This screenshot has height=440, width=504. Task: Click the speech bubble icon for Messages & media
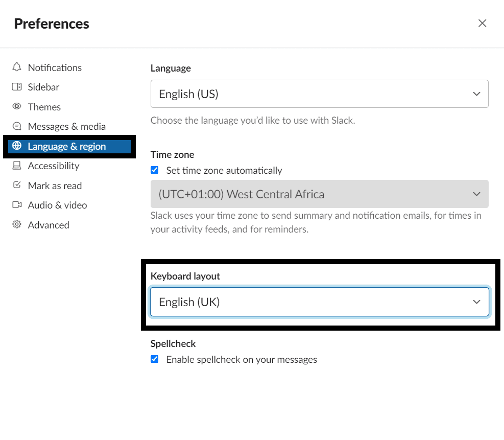pos(16,126)
